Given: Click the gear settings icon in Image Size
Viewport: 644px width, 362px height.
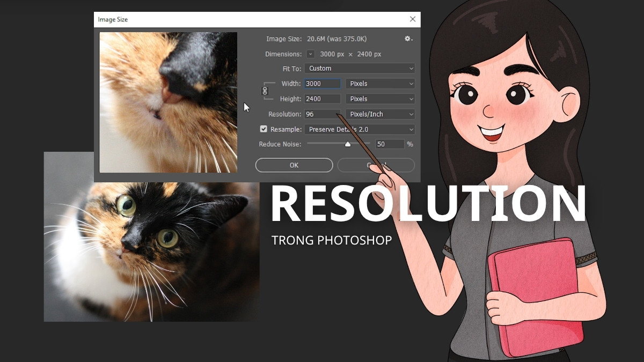Looking at the screenshot, I should pyautogui.click(x=408, y=39).
